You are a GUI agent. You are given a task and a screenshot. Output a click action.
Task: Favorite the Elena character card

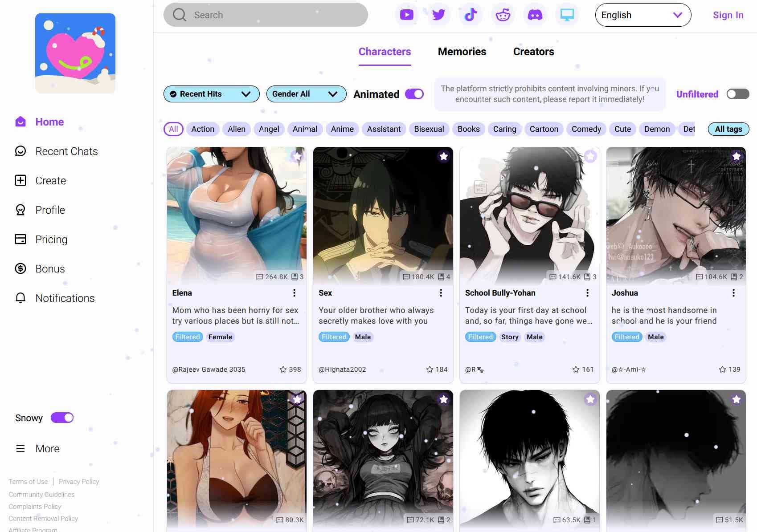pyautogui.click(x=297, y=156)
